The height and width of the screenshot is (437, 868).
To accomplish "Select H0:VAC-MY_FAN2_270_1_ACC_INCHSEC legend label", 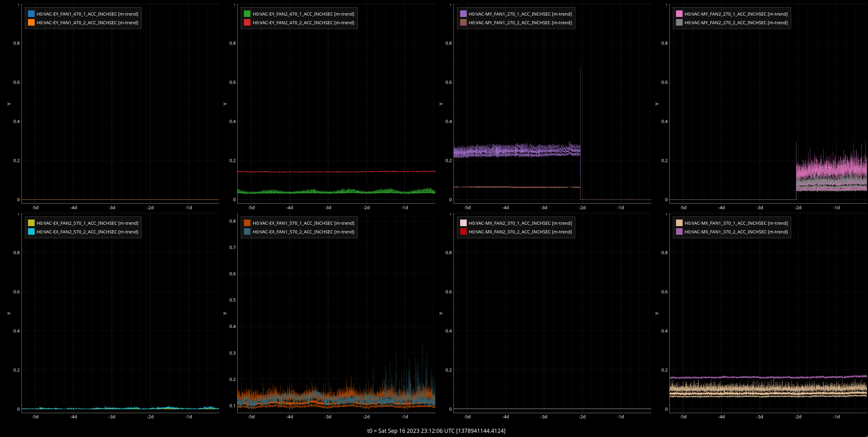I will click(736, 14).
